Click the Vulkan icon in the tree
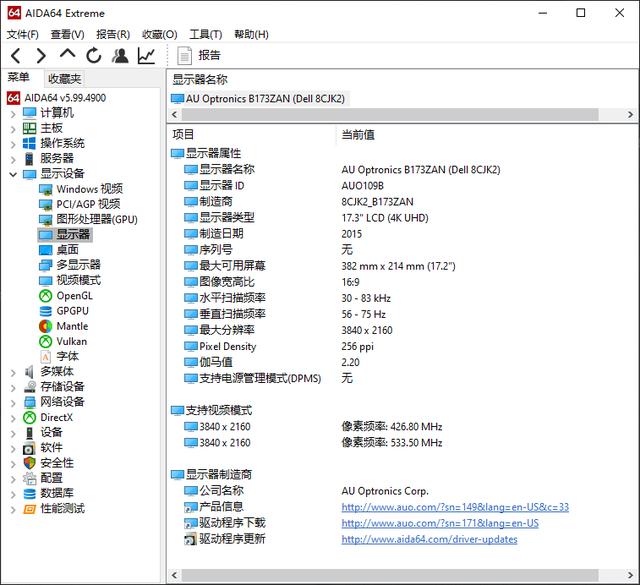Viewport: 640px width, 585px height. tap(45, 341)
